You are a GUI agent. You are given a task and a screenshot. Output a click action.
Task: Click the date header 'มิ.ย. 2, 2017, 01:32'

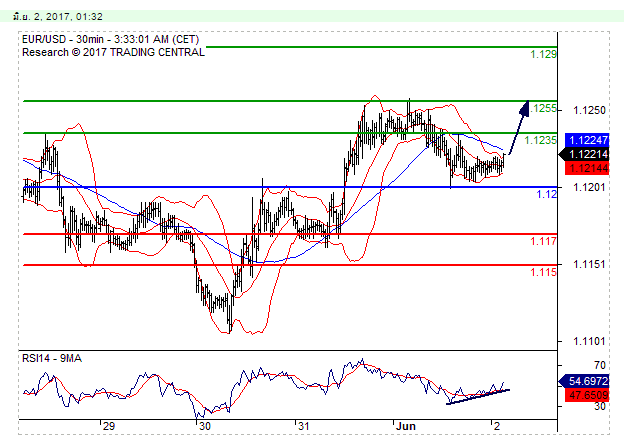pos(58,17)
